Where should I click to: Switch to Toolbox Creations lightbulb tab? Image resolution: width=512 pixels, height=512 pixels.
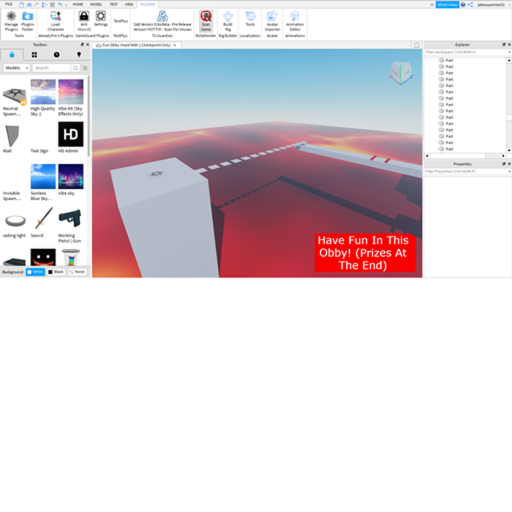[79, 55]
